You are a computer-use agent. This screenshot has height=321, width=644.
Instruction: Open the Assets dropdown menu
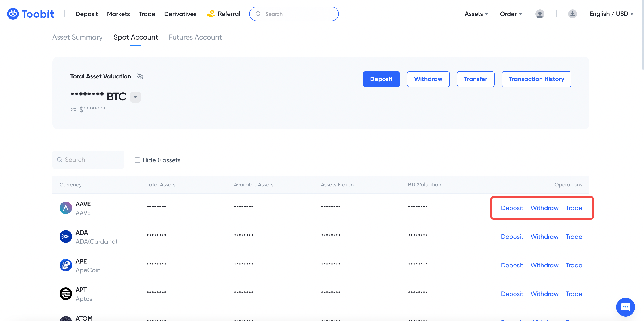tap(476, 14)
